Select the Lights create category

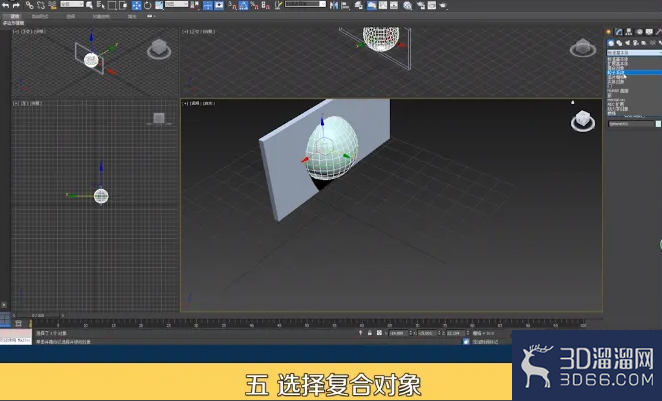point(627,43)
